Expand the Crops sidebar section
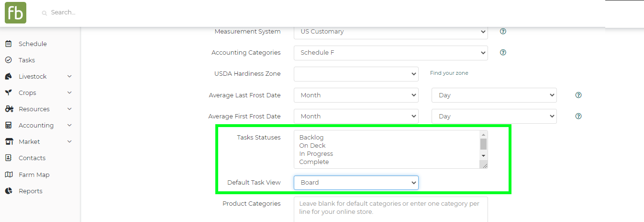 69,93
